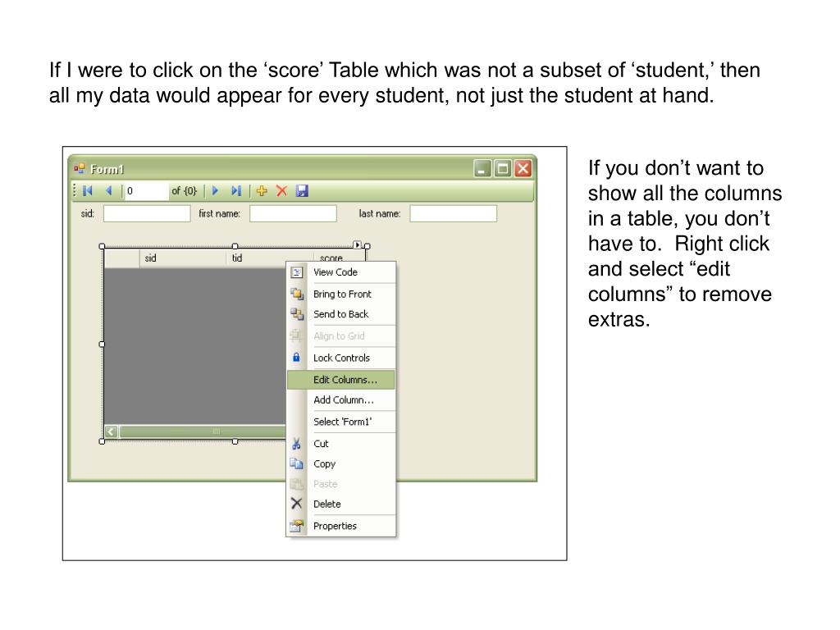Click the tid column header in grid
840x630 pixels.
270,258
